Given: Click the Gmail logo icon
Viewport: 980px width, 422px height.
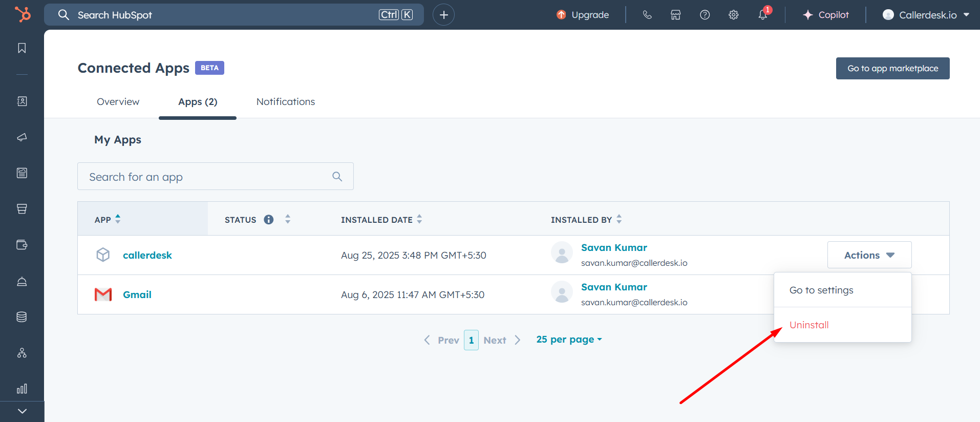Looking at the screenshot, I should point(103,294).
